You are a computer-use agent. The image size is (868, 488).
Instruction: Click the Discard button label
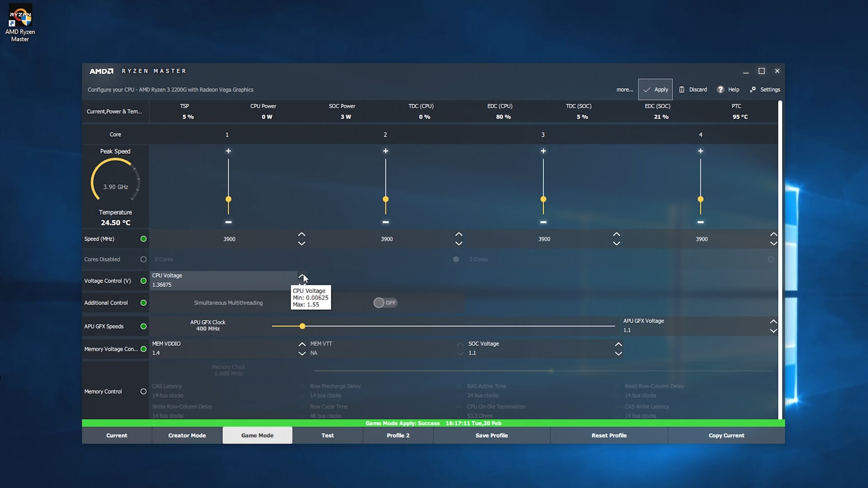698,89
